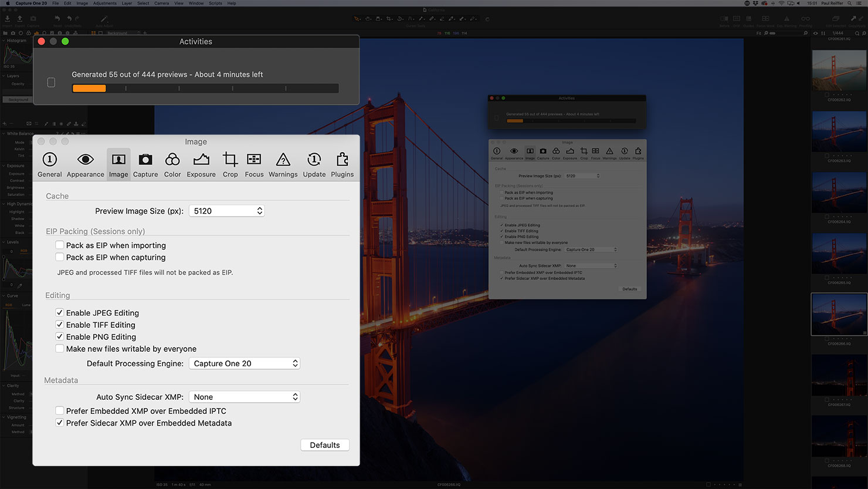This screenshot has width=868, height=489.
Task: Open the Update preferences tab
Action: 314,165
